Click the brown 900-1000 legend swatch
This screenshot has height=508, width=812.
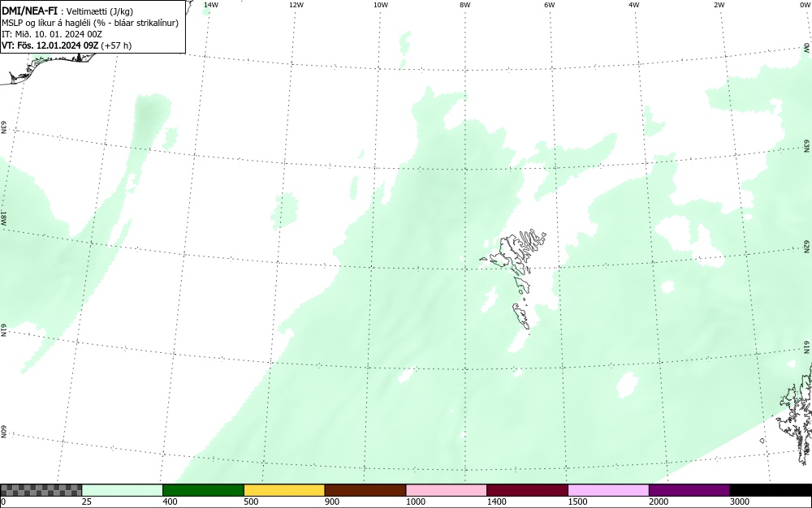click(x=365, y=490)
